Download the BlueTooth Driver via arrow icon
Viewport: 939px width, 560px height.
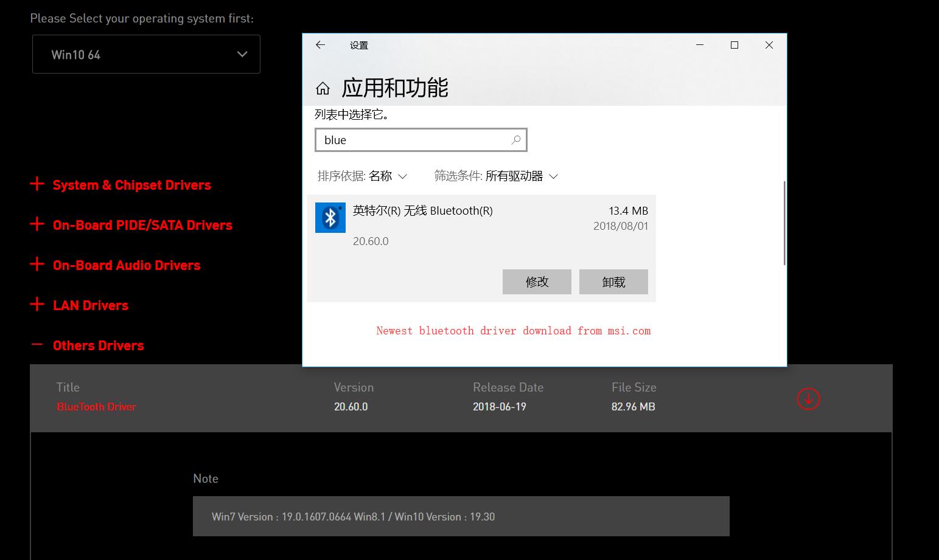[808, 399]
